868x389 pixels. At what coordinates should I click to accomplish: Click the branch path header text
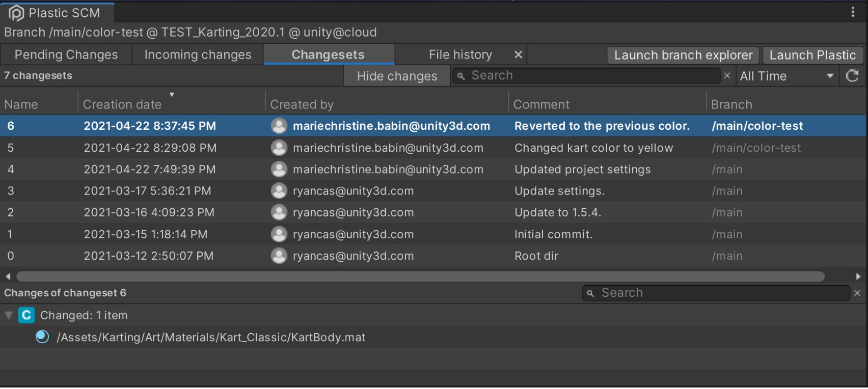191,32
